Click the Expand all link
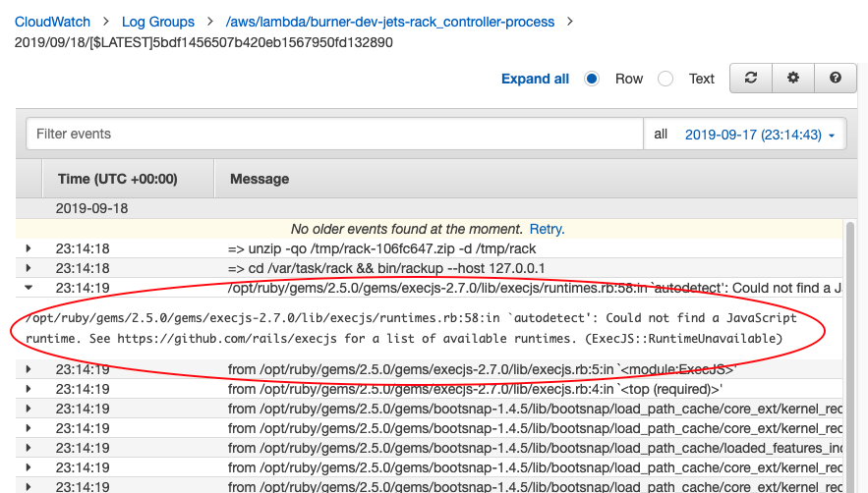This screenshot has width=868, height=493. 535,79
